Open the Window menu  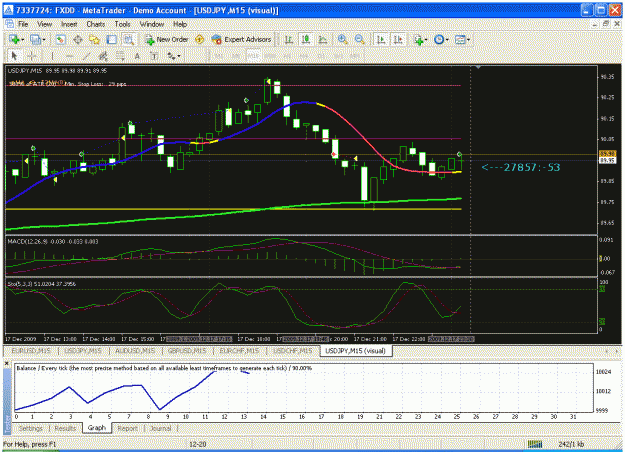pos(151,24)
